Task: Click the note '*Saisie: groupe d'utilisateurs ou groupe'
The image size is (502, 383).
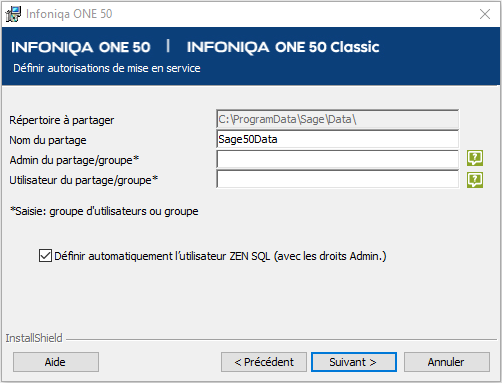Action: point(104,211)
